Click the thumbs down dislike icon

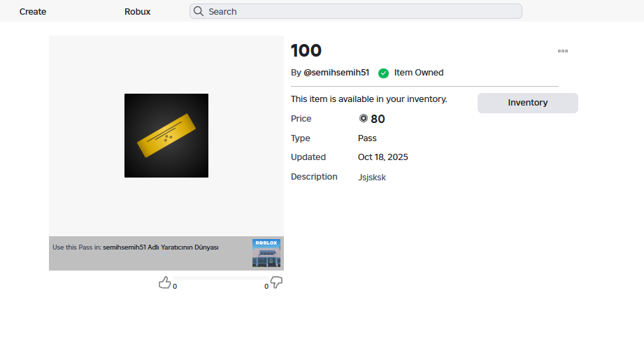click(276, 282)
